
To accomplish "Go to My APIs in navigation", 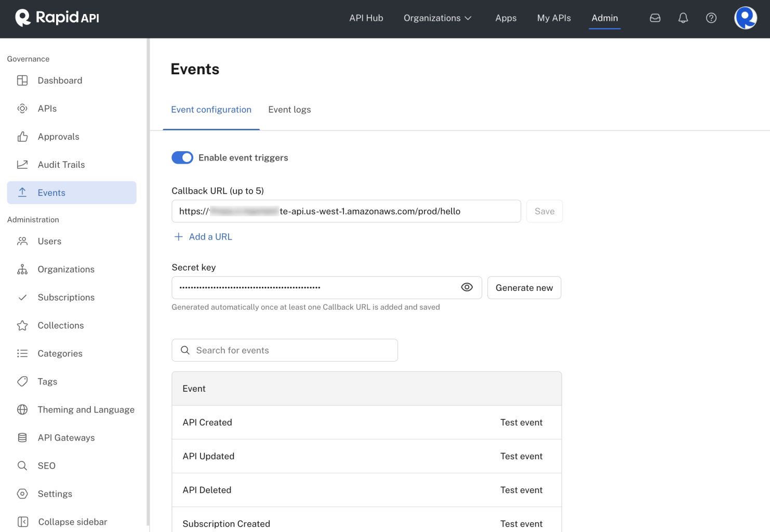I will 554,18.
